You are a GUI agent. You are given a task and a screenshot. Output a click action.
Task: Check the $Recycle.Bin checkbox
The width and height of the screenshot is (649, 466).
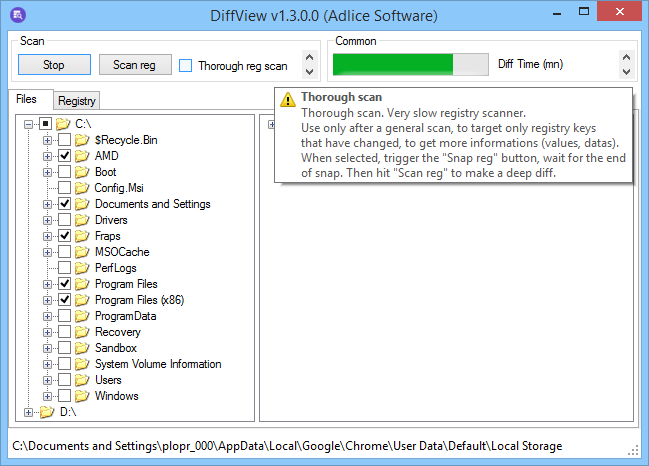click(65, 139)
